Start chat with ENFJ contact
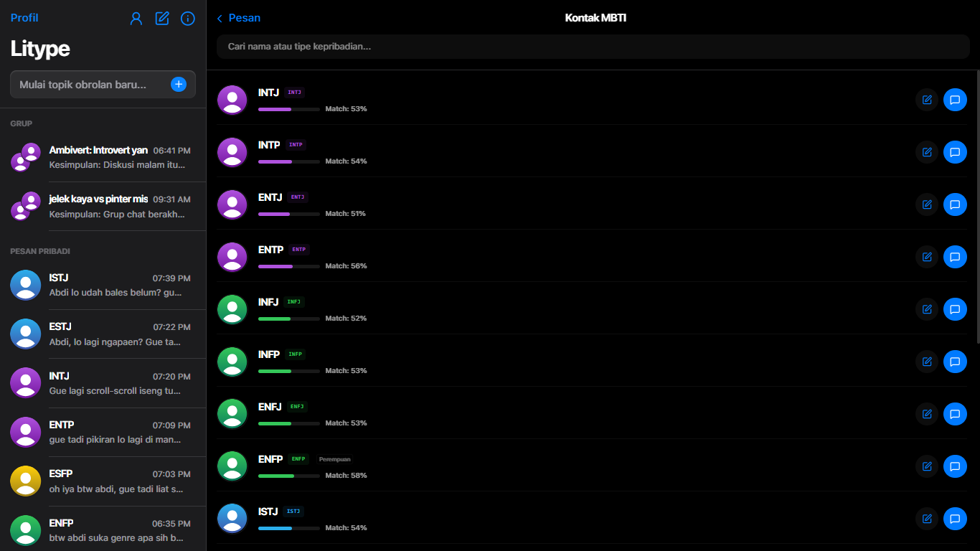The width and height of the screenshot is (980, 551). point(955,414)
